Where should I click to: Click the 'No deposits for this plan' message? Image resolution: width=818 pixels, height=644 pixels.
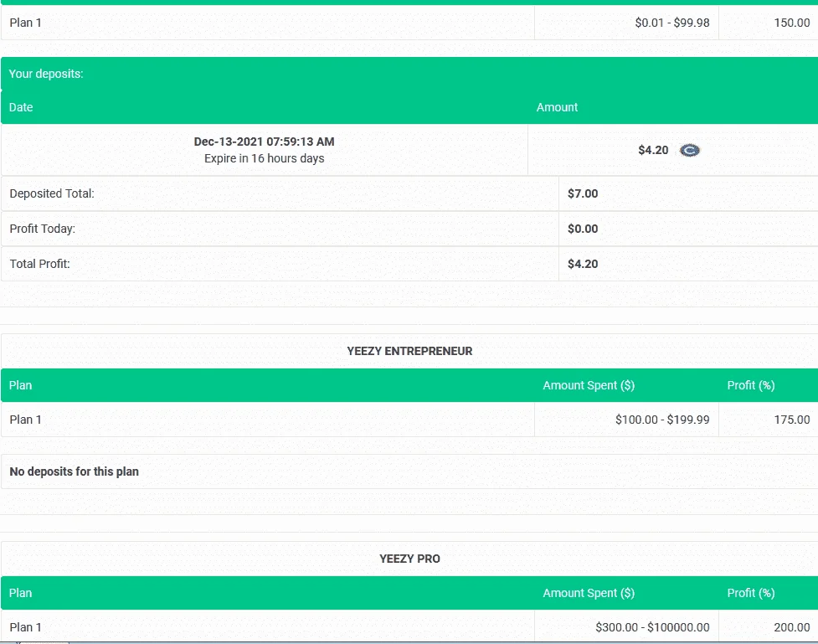[74, 471]
